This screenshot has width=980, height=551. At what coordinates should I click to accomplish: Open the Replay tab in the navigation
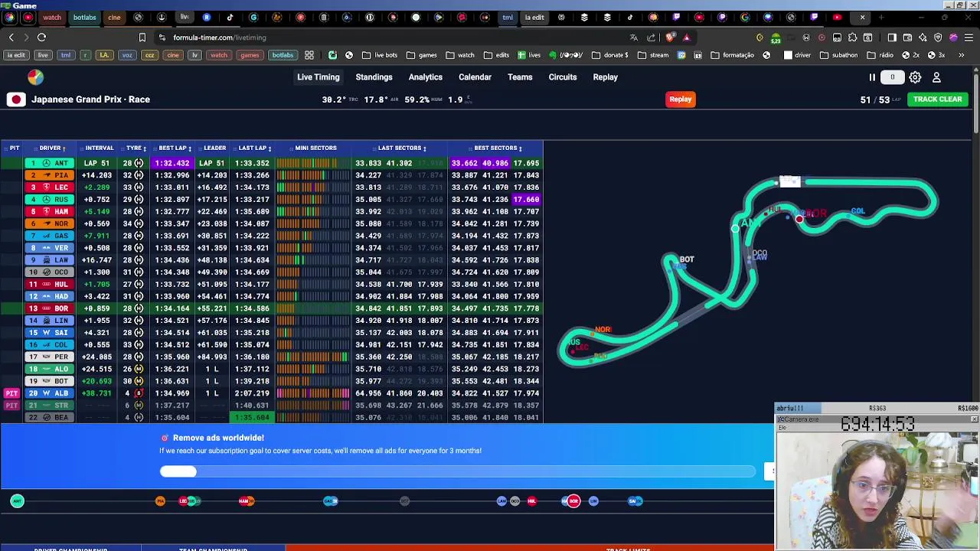pos(605,77)
